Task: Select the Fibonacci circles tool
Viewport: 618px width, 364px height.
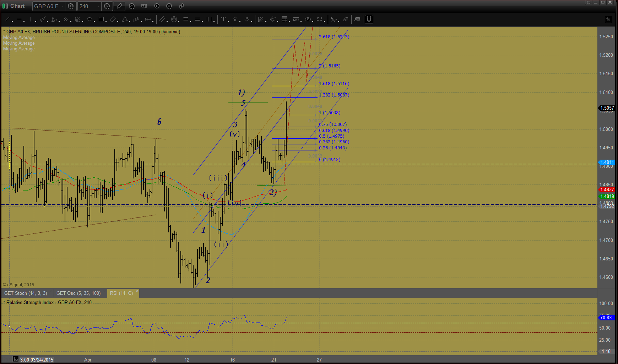Action: [174, 19]
